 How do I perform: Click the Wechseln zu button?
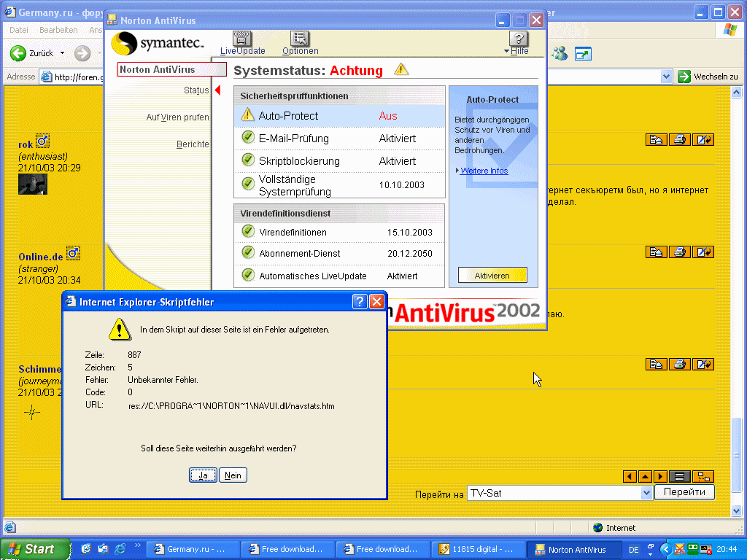pos(708,76)
